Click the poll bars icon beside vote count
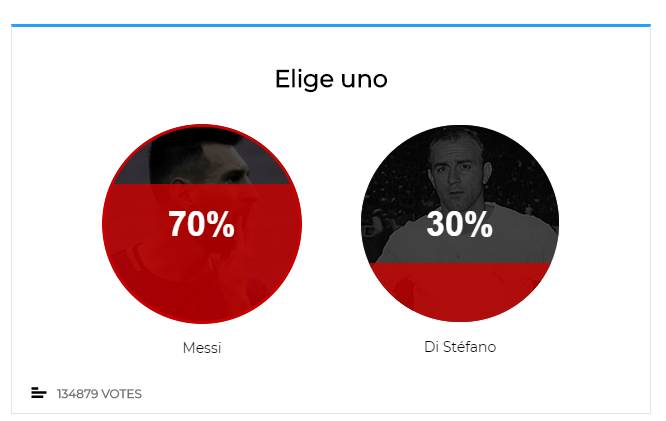 point(39,393)
